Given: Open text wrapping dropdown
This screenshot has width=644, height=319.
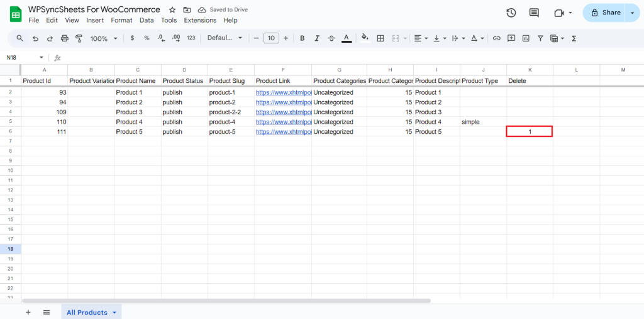Looking at the screenshot, I should (x=458, y=38).
